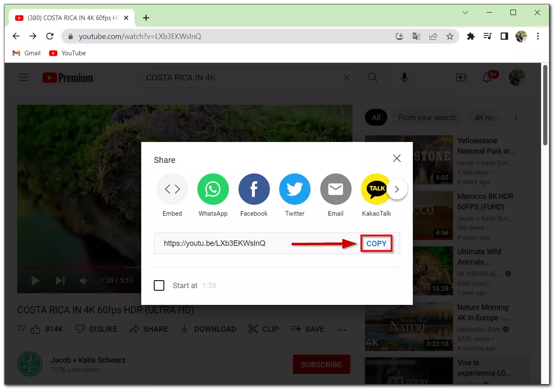Select the All filter chip
Screen dimensions: 557x392
click(x=376, y=118)
